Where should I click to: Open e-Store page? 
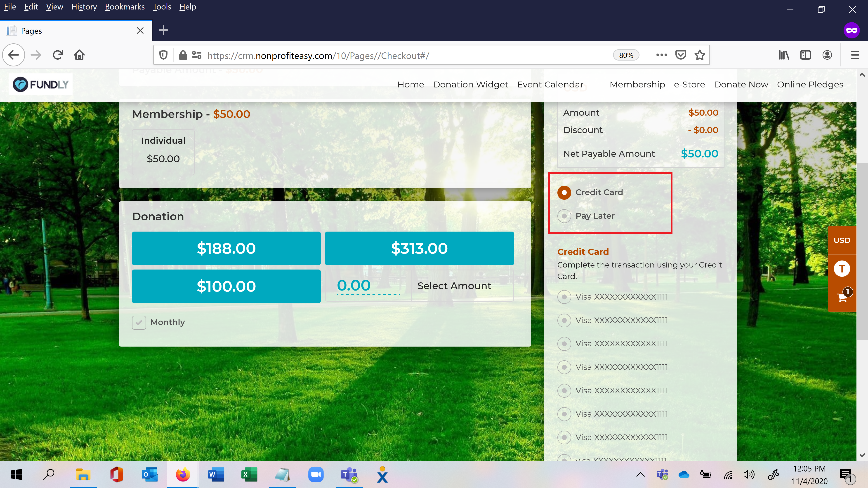coord(689,84)
